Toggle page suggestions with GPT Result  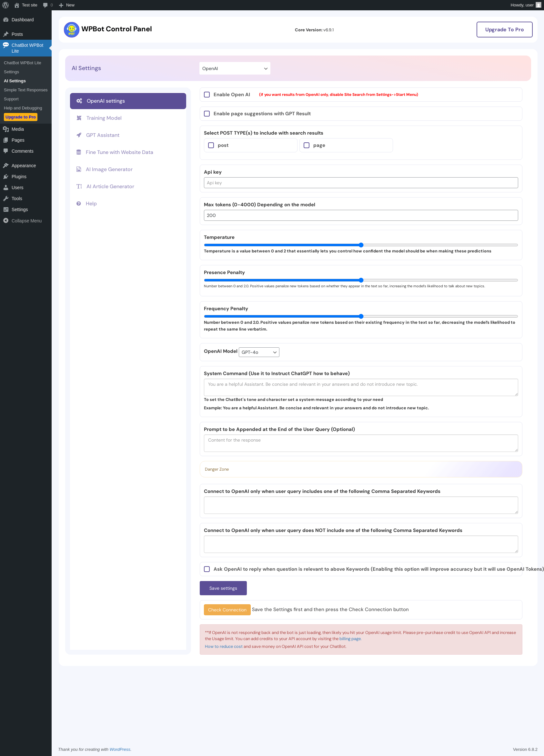click(207, 114)
